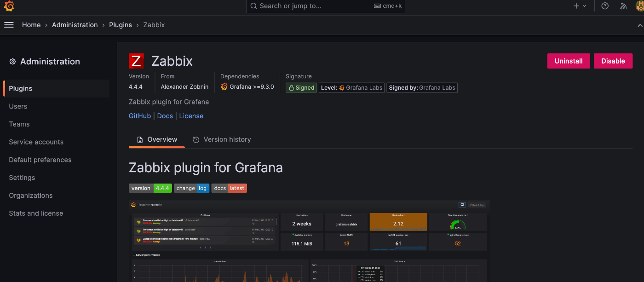644x282 pixels.
Task: Click the Grafana icon beside the dependency version
Action: [x=224, y=86]
